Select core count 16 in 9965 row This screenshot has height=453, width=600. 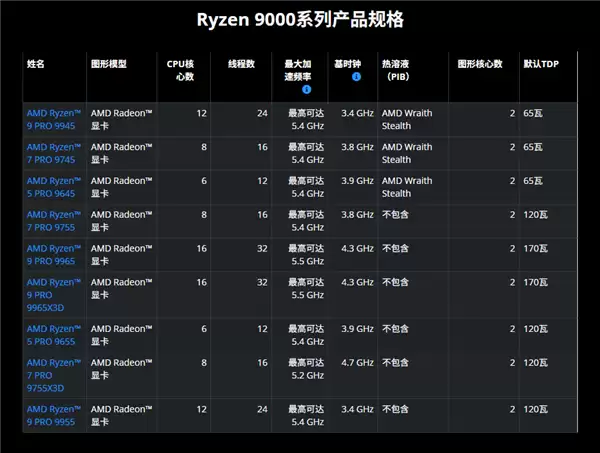[202, 248]
